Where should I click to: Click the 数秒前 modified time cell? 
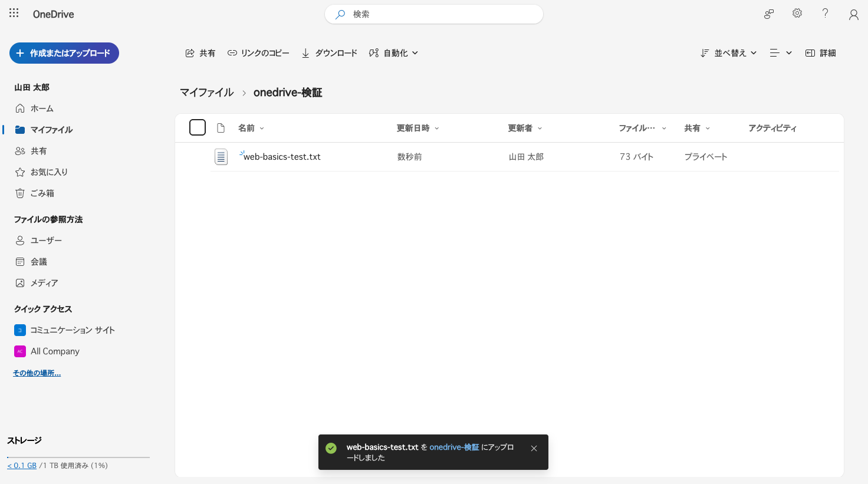pos(409,157)
